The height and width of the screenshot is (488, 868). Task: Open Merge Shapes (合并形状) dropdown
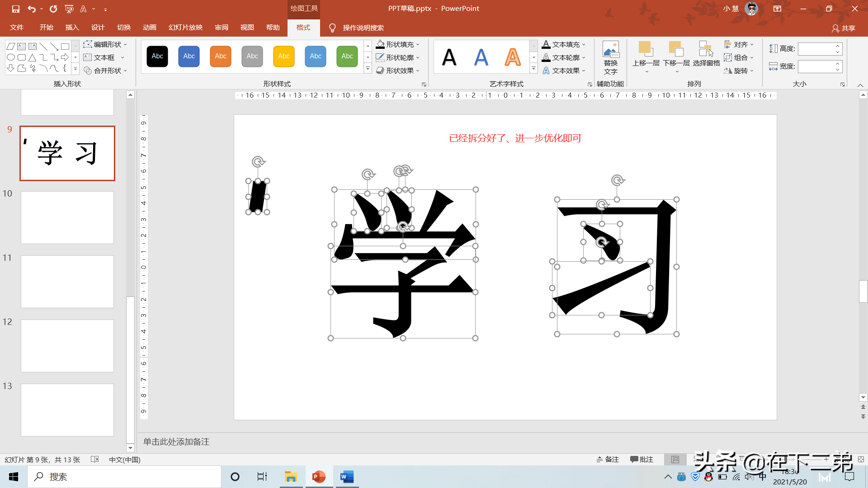(x=105, y=70)
